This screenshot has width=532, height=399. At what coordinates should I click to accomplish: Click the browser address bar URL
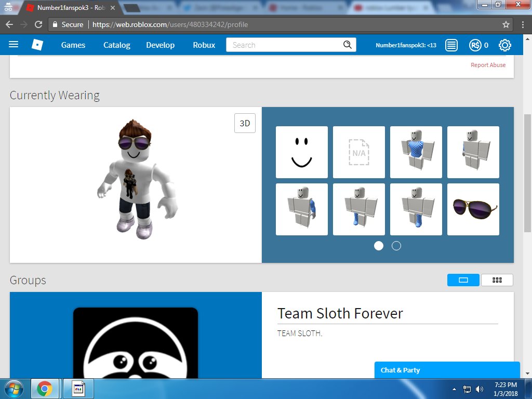[x=170, y=24]
